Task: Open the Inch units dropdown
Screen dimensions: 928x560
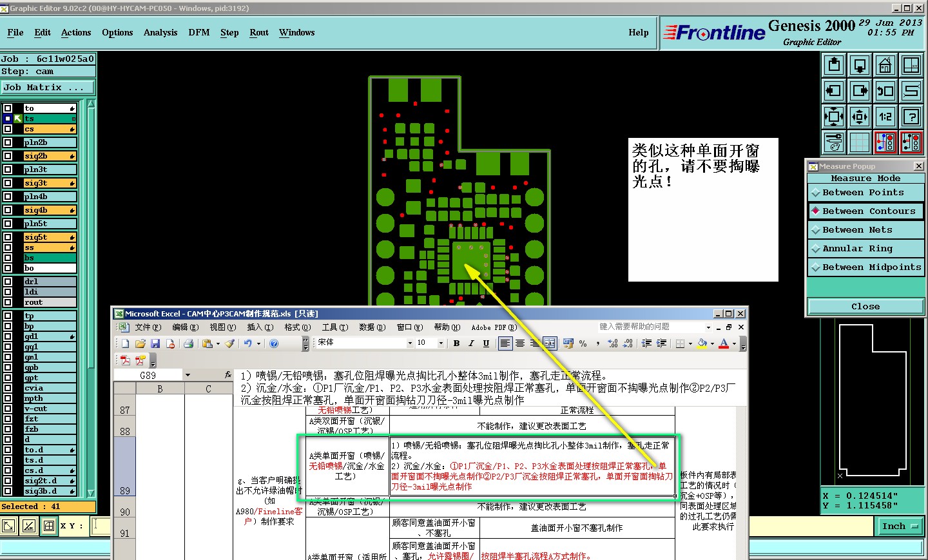Action: click(x=900, y=526)
